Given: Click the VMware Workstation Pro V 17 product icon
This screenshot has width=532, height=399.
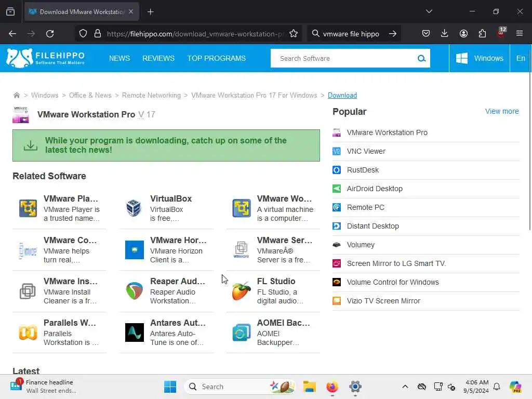Looking at the screenshot, I should tap(21, 115).
